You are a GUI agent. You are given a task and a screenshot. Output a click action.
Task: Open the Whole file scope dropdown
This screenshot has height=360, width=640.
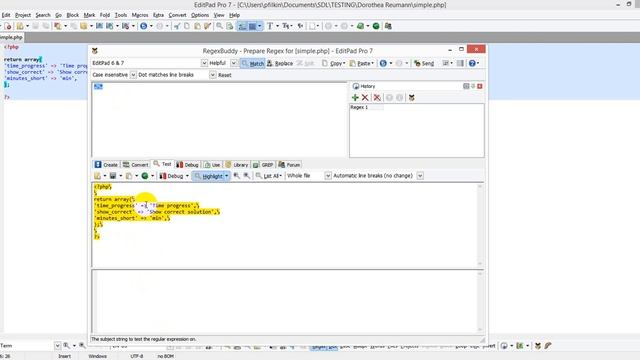[x=328, y=176]
